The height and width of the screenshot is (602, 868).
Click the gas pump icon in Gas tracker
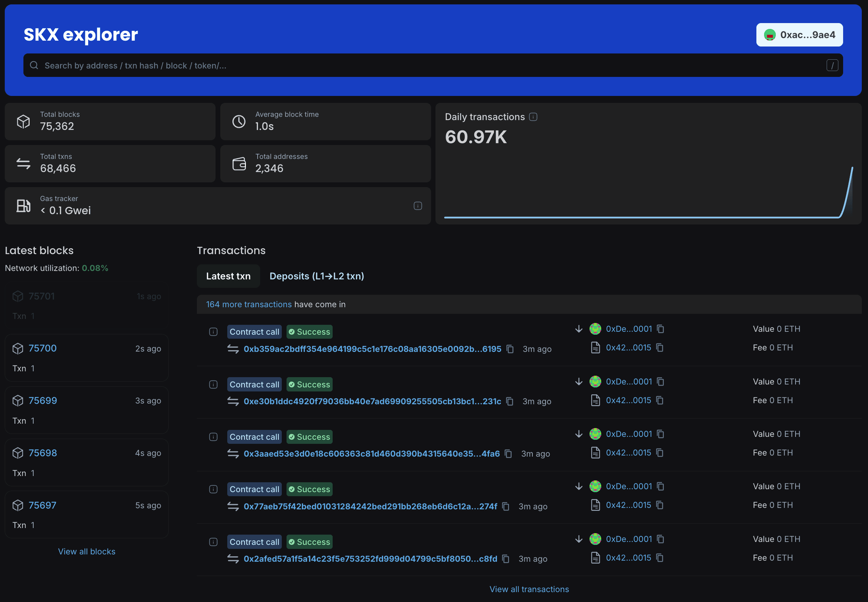click(23, 205)
